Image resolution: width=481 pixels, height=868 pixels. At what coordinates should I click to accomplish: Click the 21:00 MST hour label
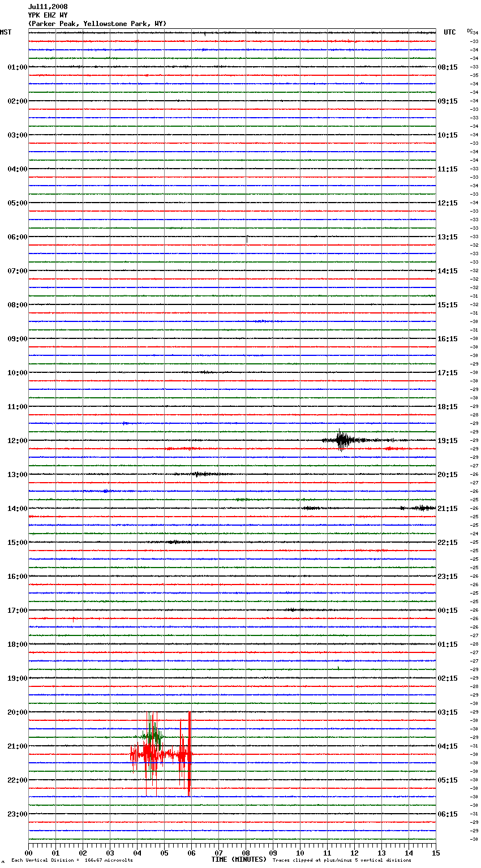point(18,746)
